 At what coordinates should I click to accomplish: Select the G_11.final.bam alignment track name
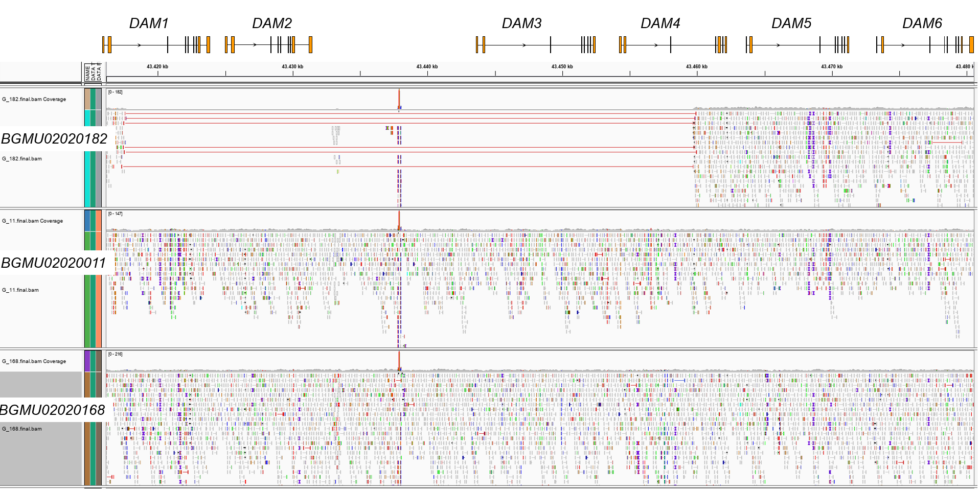pyautogui.click(x=20, y=290)
